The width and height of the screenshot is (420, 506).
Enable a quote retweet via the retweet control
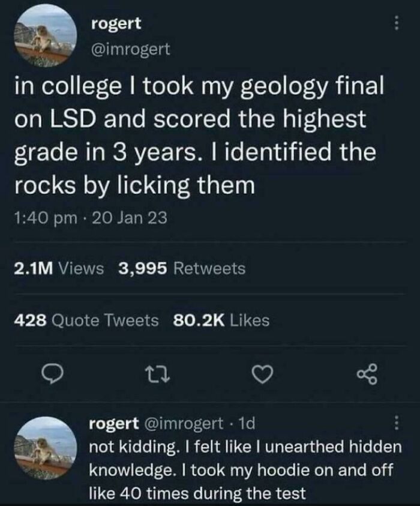coord(158,375)
